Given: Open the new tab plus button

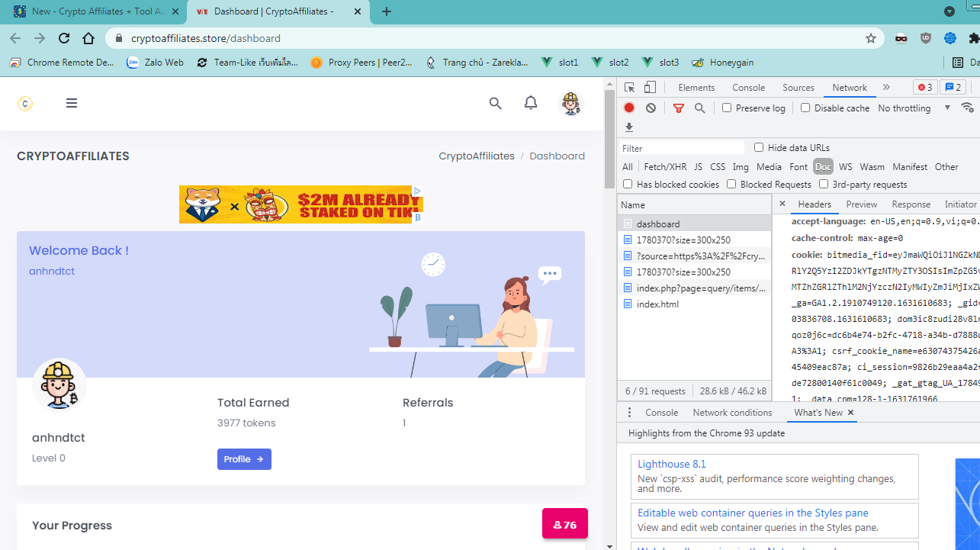Looking at the screenshot, I should 387,11.
